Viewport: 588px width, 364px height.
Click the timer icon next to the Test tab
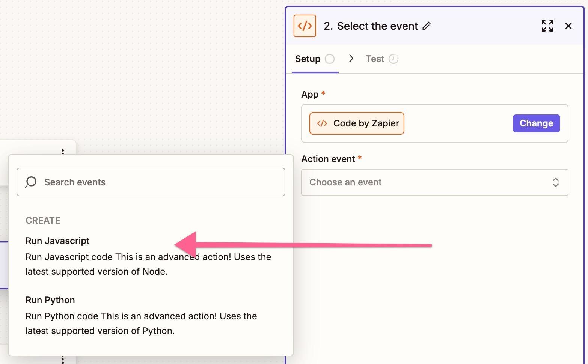(x=393, y=59)
